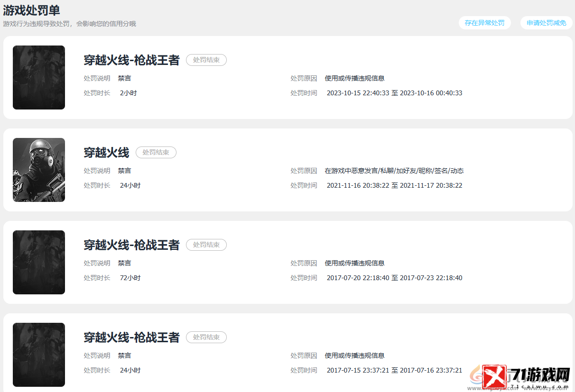Open the thumbnail of the 72小时 penalty card

(x=39, y=262)
